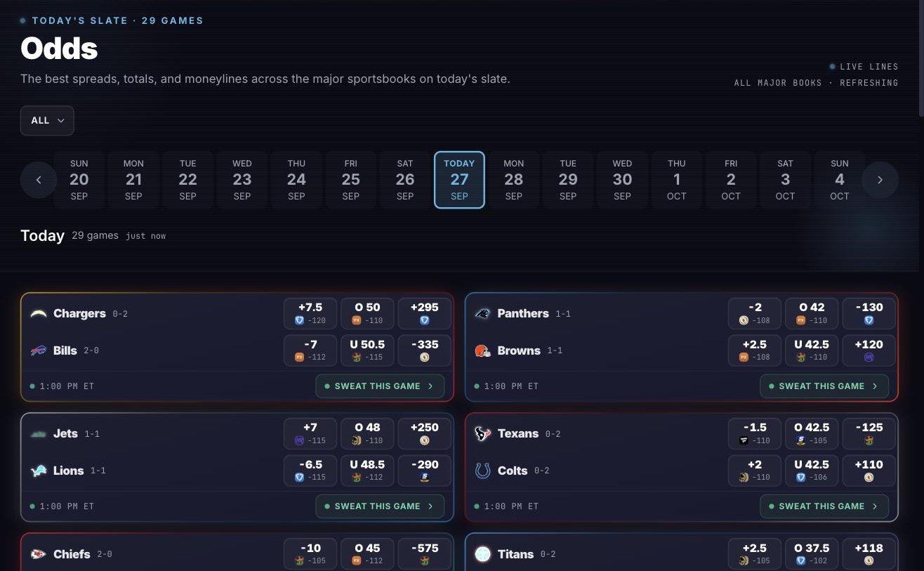Click the 'LIVE LINES' status text
The image size is (924, 571).
869,67
